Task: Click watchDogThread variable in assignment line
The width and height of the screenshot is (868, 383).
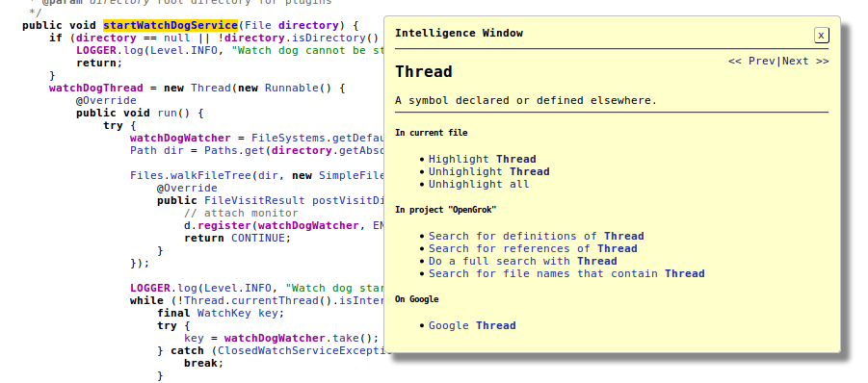Action: click(95, 88)
